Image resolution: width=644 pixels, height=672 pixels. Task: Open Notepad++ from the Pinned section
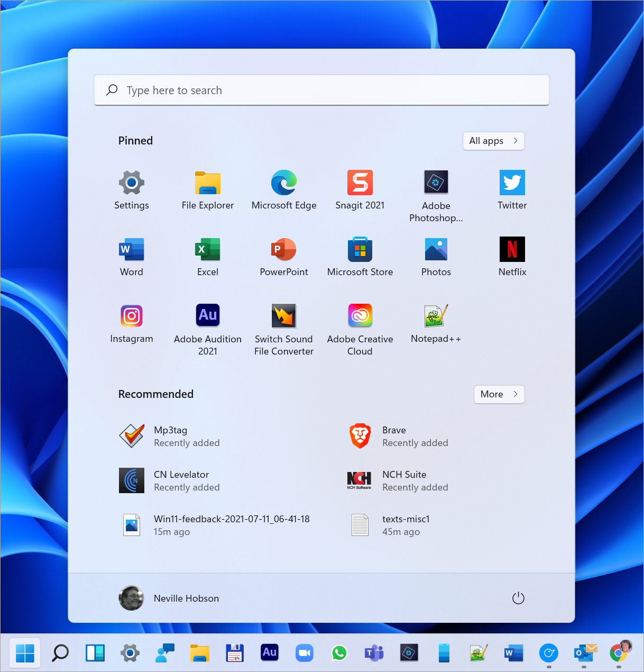[x=436, y=324]
